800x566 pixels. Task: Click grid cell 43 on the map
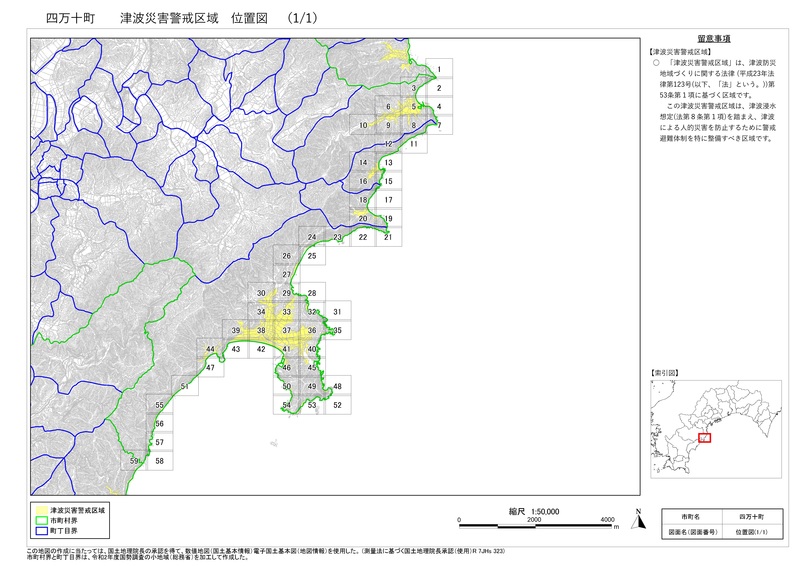236,349
